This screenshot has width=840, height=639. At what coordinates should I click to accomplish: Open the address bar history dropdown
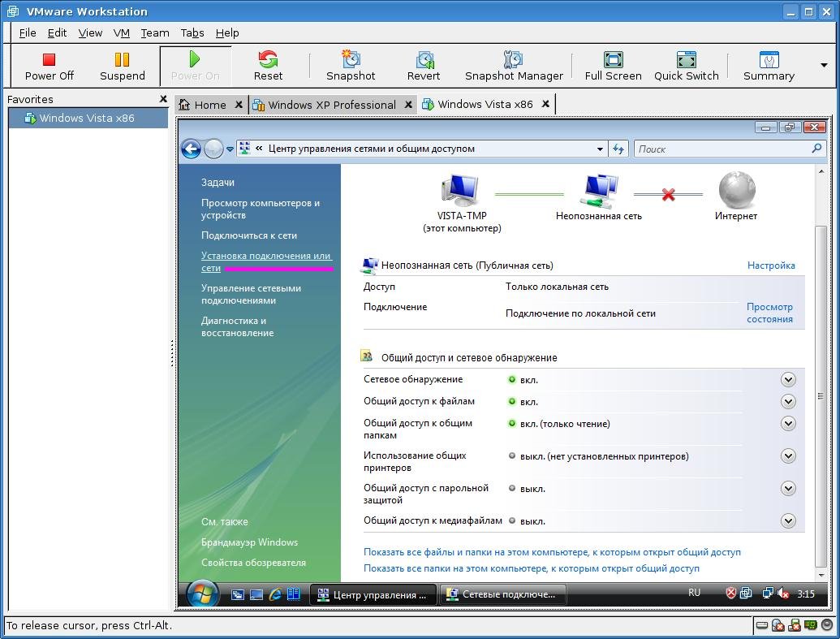[600, 149]
